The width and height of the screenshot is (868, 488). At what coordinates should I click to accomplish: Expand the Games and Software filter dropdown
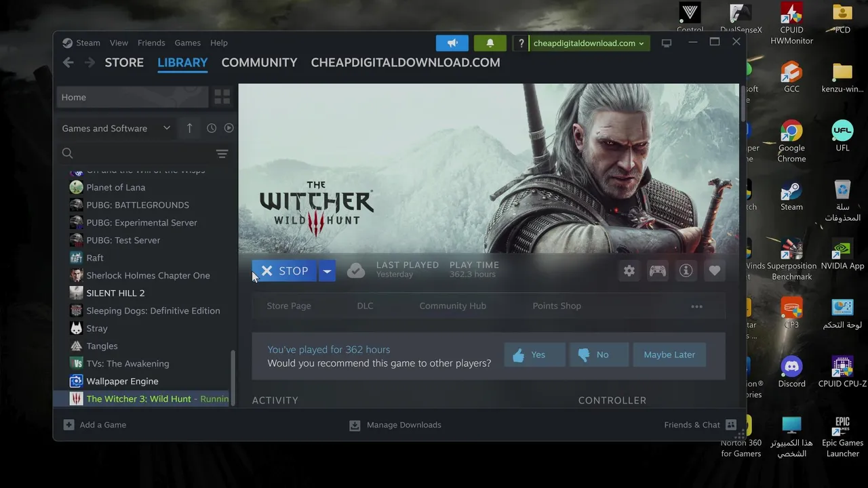(x=116, y=128)
